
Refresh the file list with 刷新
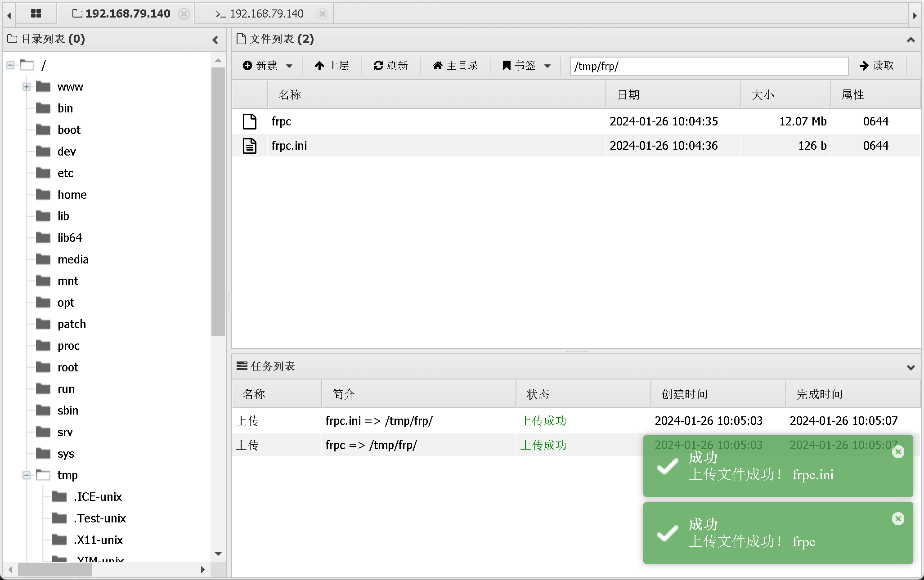pyautogui.click(x=390, y=66)
